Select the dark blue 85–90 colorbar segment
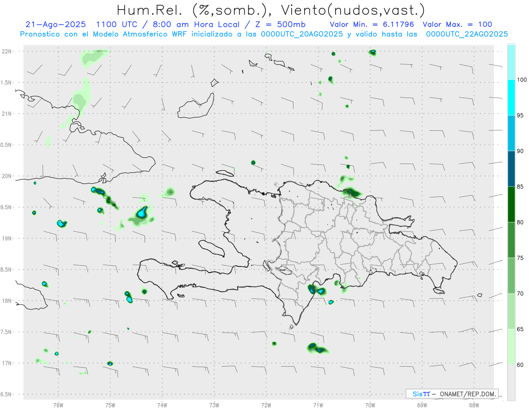 pos(511,169)
